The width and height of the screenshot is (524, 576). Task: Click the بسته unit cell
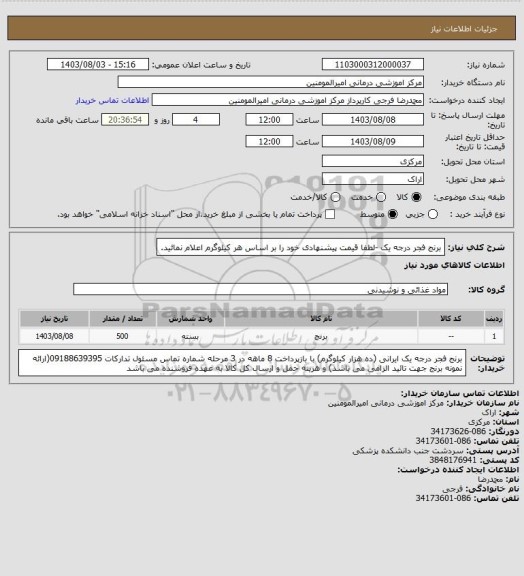tap(191, 336)
